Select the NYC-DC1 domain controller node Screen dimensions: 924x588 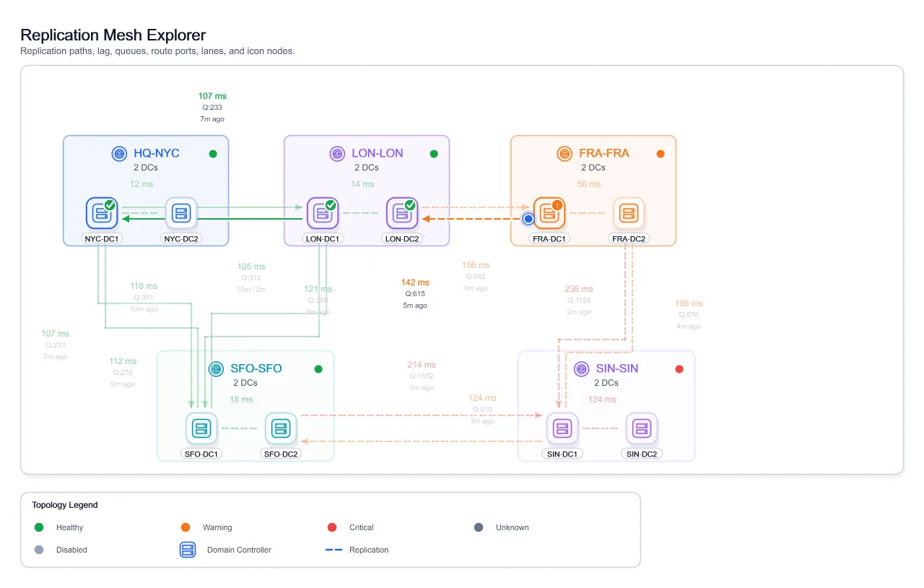102,213
